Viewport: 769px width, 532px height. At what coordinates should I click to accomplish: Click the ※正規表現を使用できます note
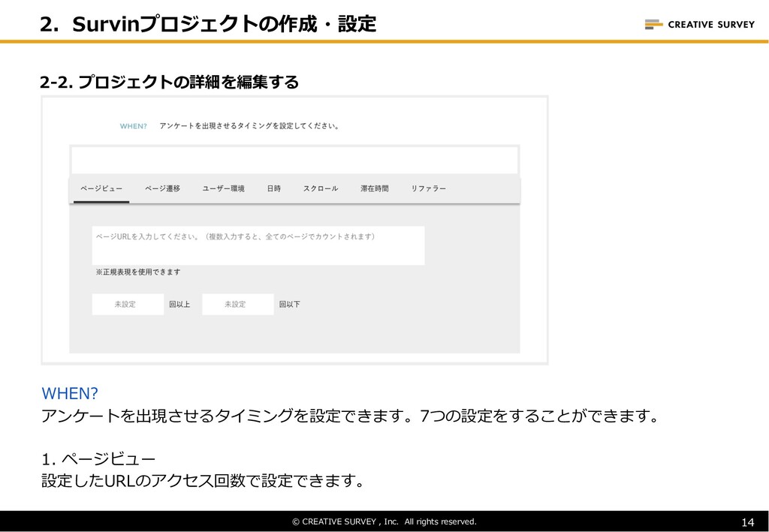click(138, 272)
